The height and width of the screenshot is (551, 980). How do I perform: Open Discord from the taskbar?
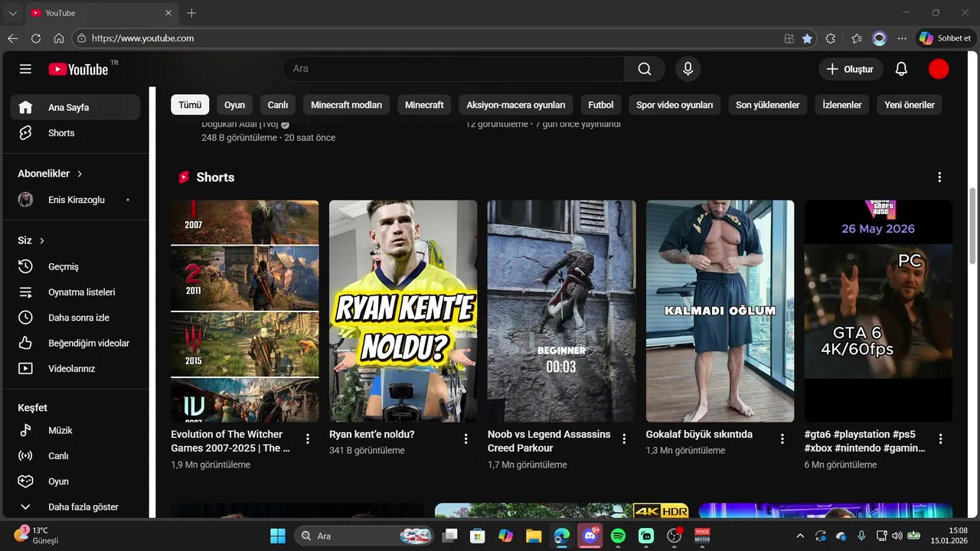(590, 536)
